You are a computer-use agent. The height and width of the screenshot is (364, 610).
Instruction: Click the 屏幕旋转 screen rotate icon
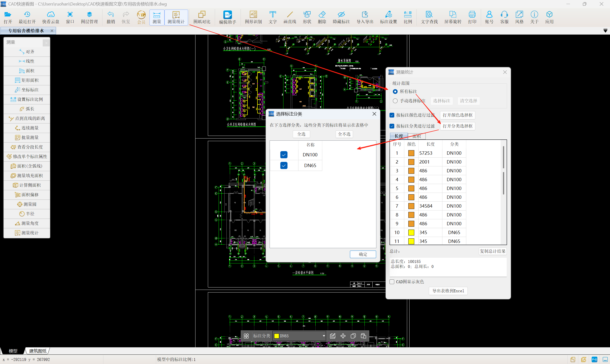[452, 17]
